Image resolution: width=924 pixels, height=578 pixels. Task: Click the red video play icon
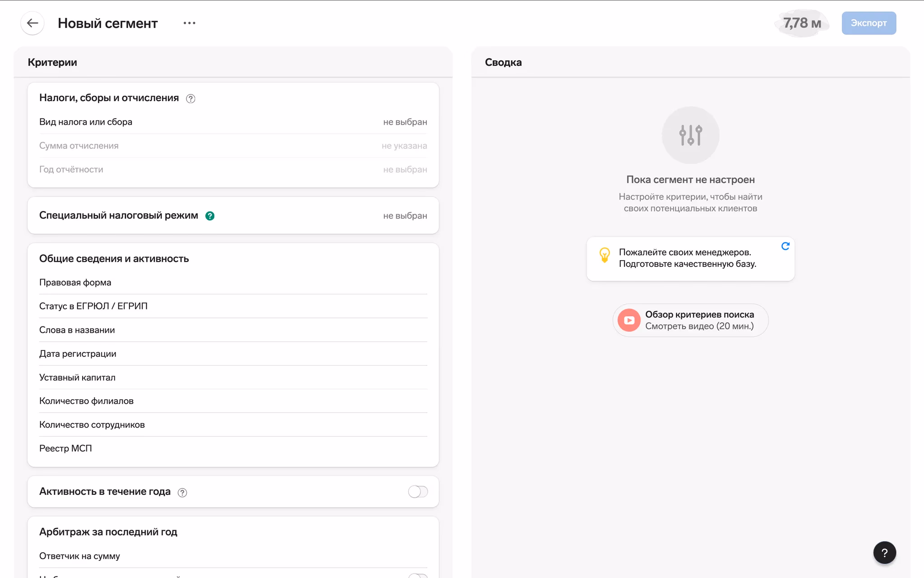(629, 320)
